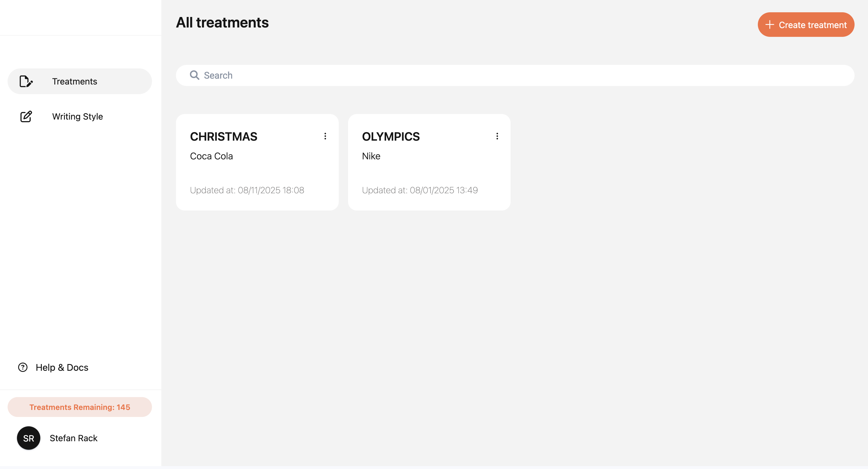Click the Treatments document-edit icon in sidebar
The image size is (868, 469).
[26, 81]
